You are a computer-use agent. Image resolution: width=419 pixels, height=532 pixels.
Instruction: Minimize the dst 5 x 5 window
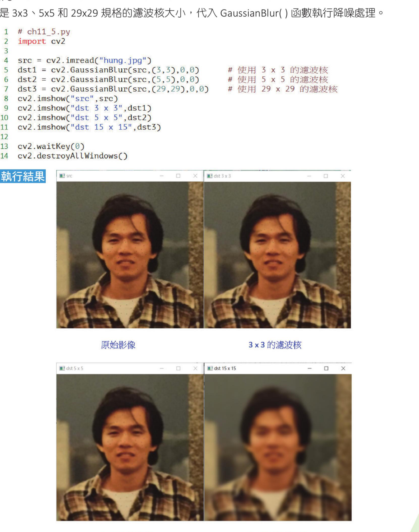click(162, 369)
